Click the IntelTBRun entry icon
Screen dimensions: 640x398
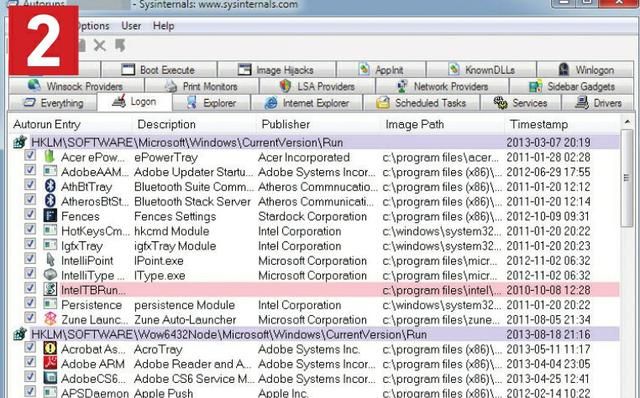[50, 289]
